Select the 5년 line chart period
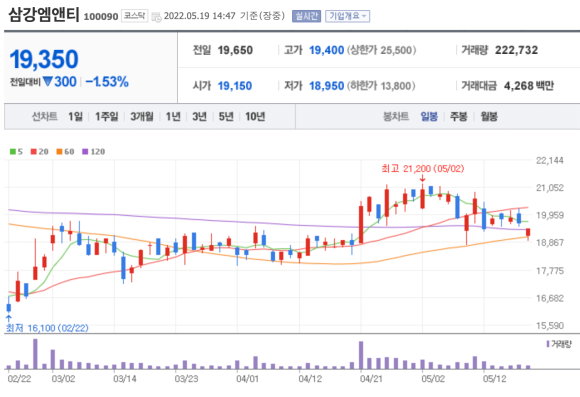580x397 pixels. 226,117
